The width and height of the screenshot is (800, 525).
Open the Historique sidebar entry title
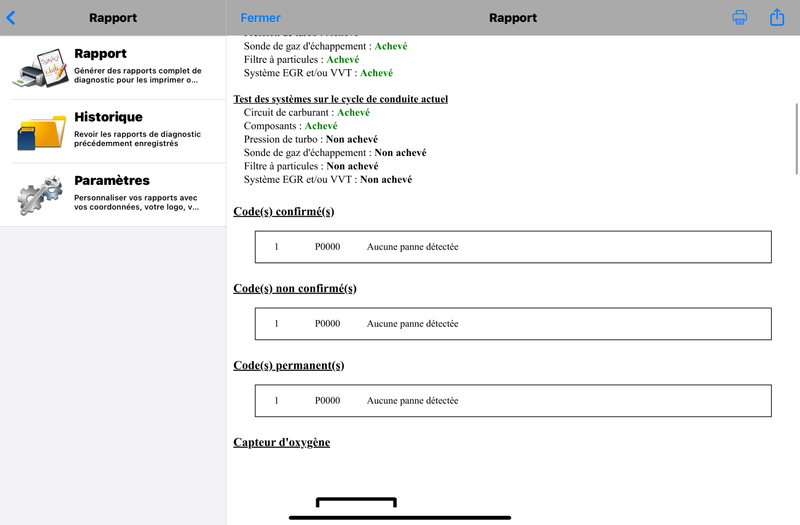[108, 117]
